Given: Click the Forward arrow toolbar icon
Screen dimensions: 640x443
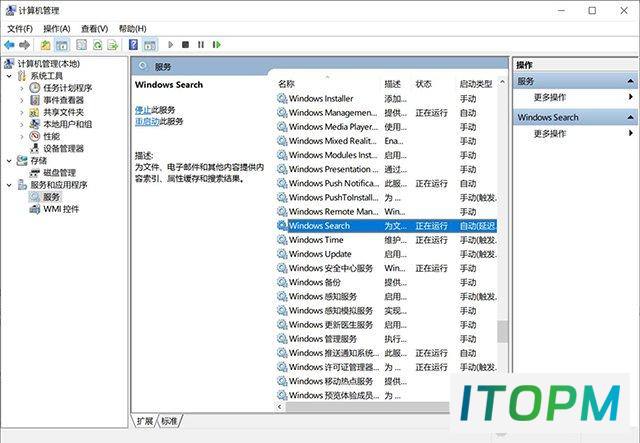Looking at the screenshot, I should point(25,45).
